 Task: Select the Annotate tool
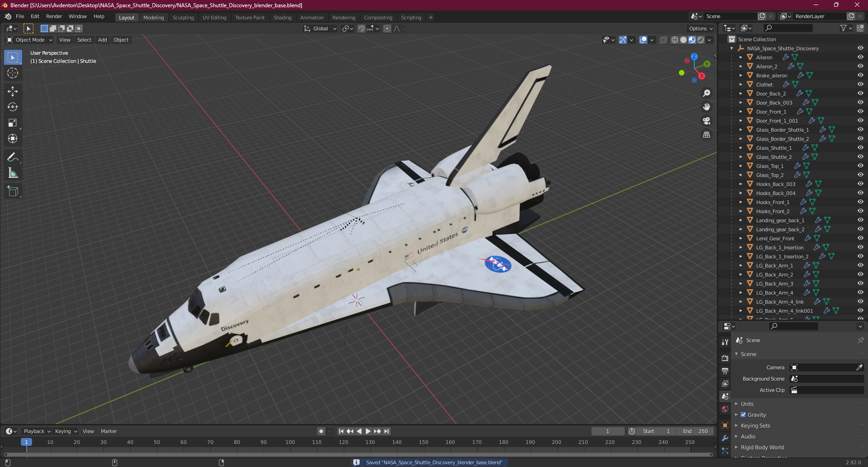(x=13, y=157)
